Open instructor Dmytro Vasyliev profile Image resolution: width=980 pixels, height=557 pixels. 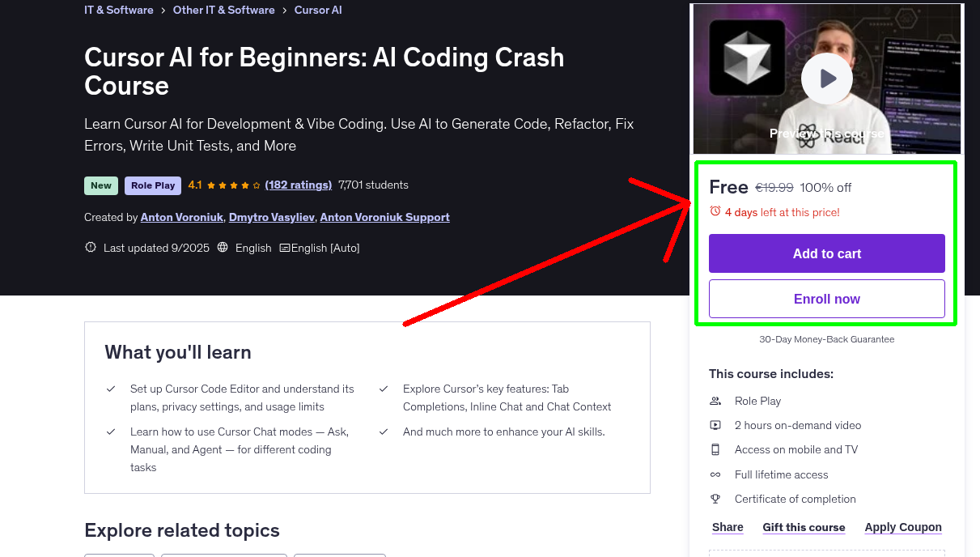click(x=272, y=217)
